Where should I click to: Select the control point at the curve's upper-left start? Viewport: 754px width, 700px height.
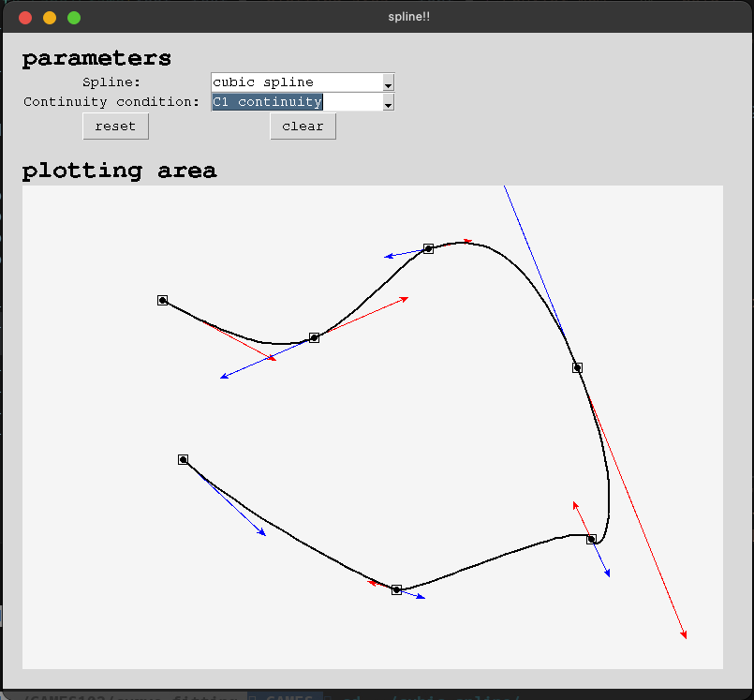[x=163, y=300]
